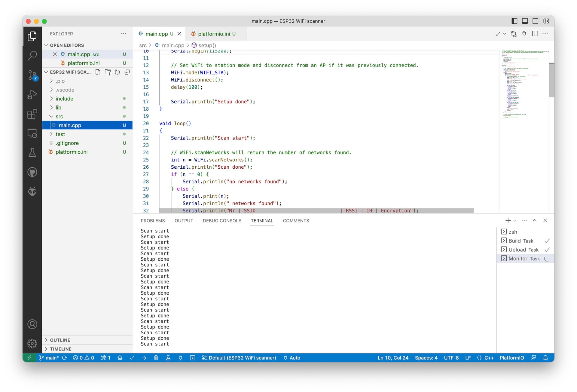Screen dimensions: 577x392
Task: Collapse all folders in explorer
Action: coord(127,72)
